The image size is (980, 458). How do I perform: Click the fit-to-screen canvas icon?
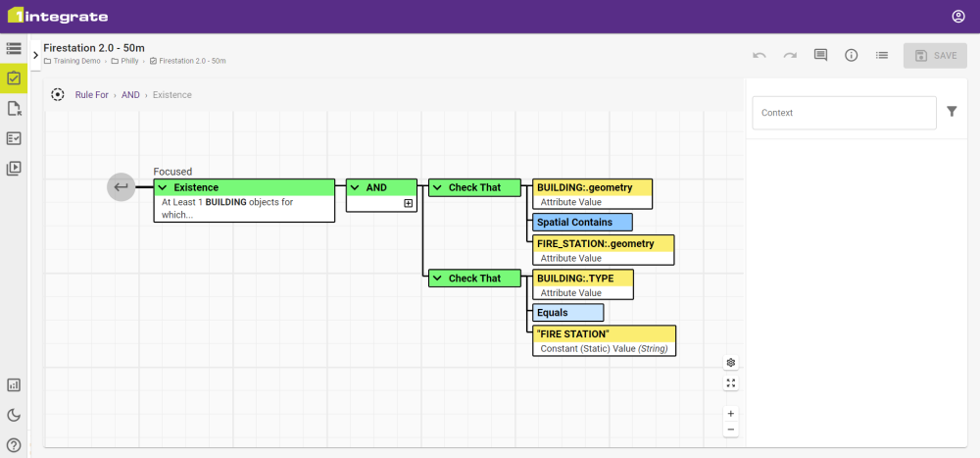731,382
